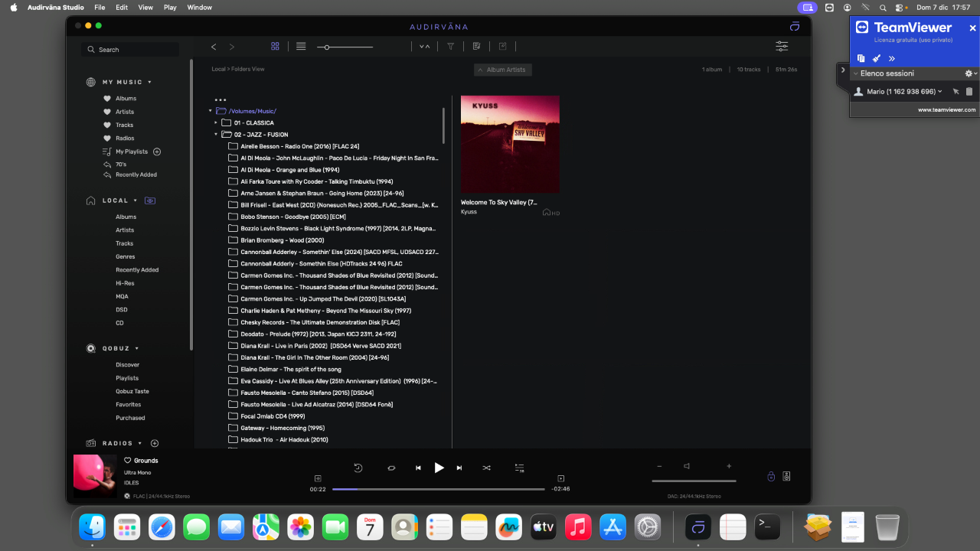This screenshot has height=551, width=980.
Task: Toggle shuffle playback
Action: point(486,468)
